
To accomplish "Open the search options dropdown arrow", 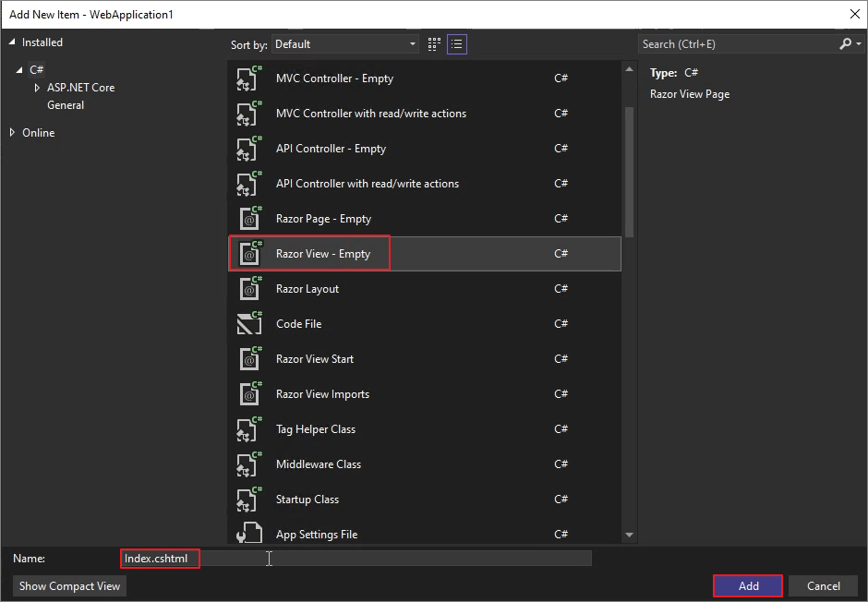I will [859, 43].
